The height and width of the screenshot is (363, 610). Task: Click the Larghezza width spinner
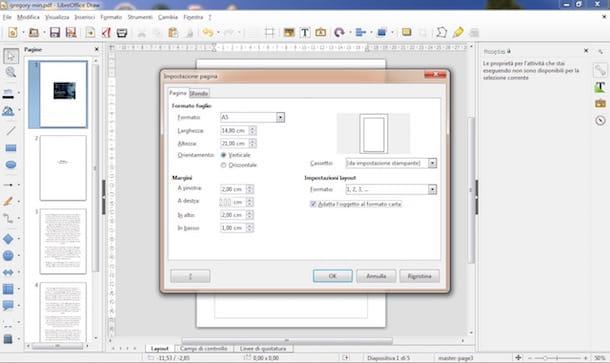click(x=252, y=131)
